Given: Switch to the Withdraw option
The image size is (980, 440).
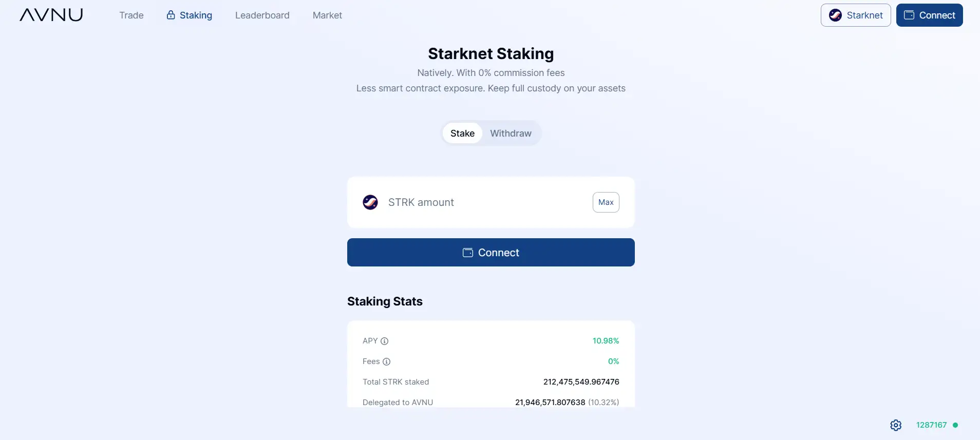Looking at the screenshot, I should point(511,133).
